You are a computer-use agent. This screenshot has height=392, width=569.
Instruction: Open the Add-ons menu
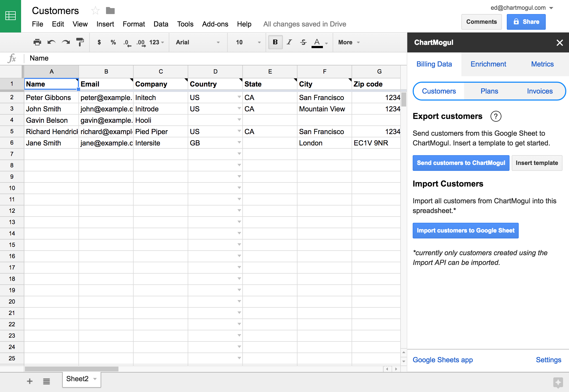[215, 24]
